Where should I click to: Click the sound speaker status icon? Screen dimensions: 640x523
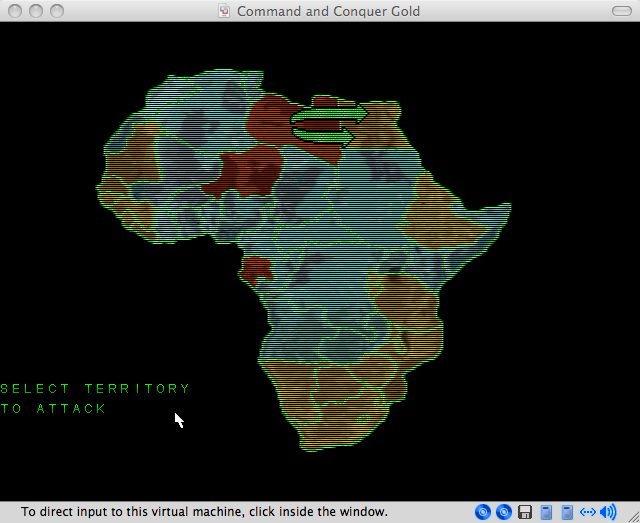click(x=609, y=512)
